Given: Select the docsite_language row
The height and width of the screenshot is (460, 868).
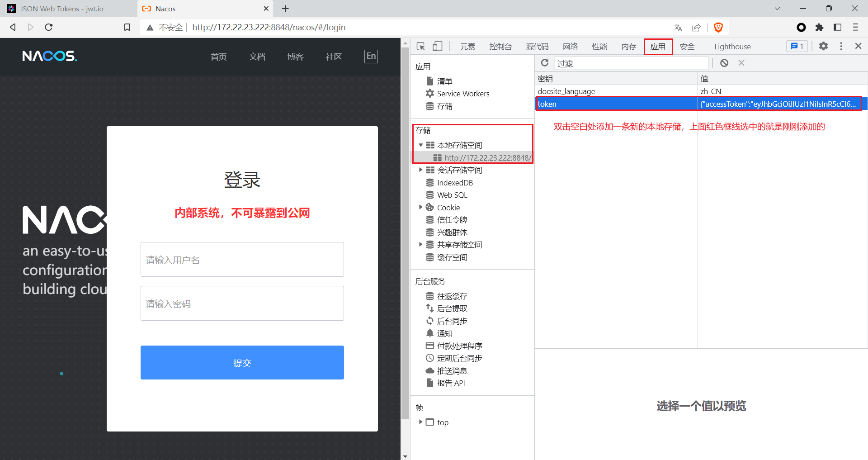Looking at the screenshot, I should point(701,91).
